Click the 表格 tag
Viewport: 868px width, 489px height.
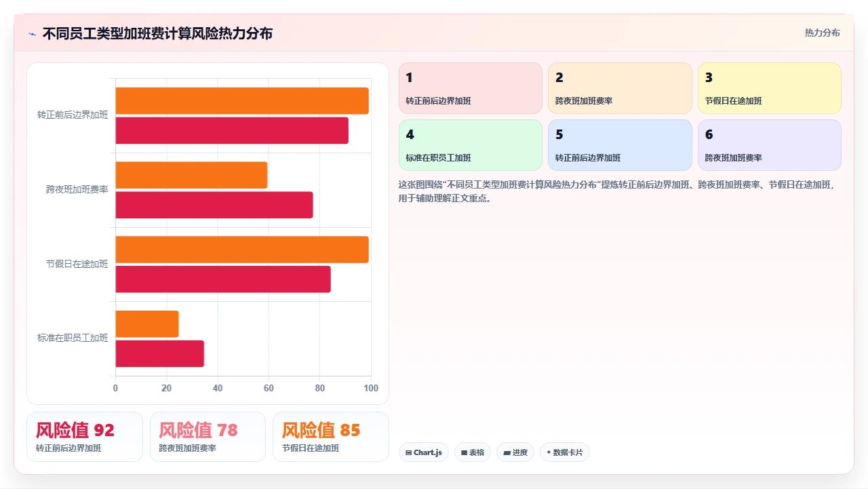pyautogui.click(x=473, y=452)
